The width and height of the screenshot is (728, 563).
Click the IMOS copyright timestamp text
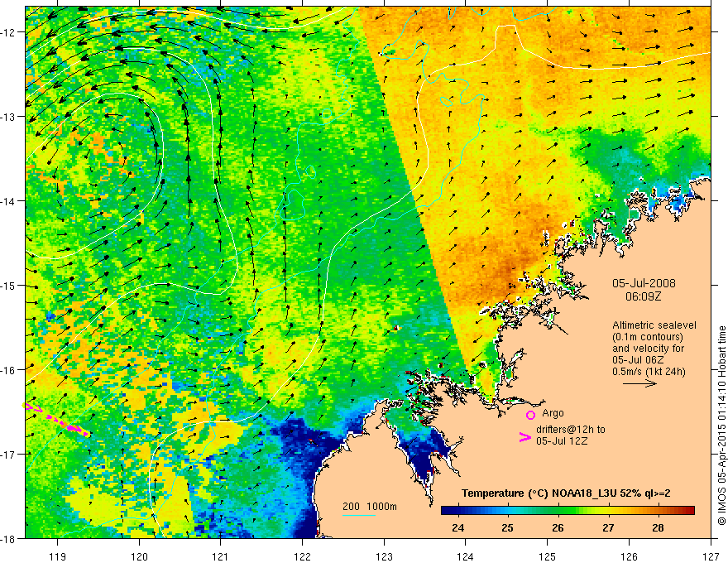(721, 426)
